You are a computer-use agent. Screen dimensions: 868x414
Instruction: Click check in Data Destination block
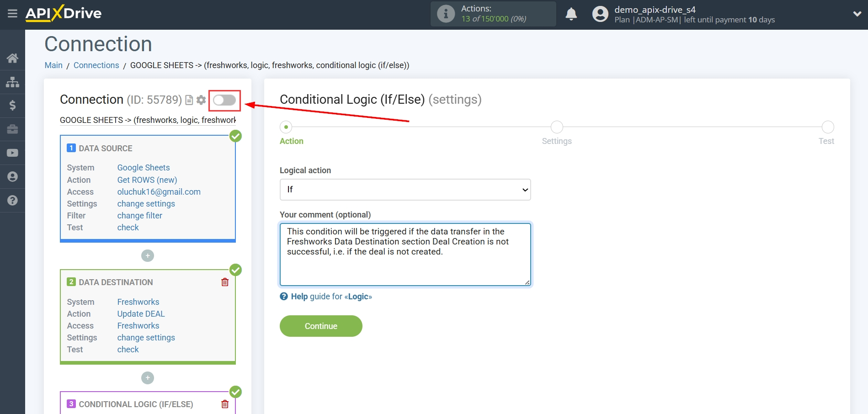pos(128,350)
